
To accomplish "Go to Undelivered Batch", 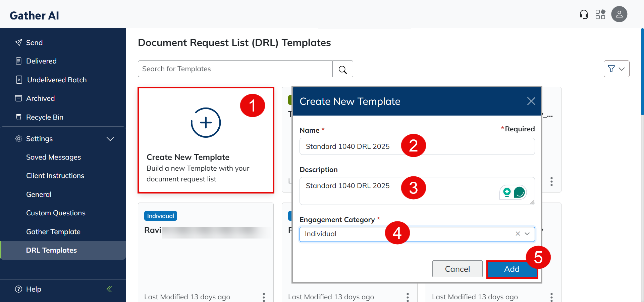I will [57, 80].
